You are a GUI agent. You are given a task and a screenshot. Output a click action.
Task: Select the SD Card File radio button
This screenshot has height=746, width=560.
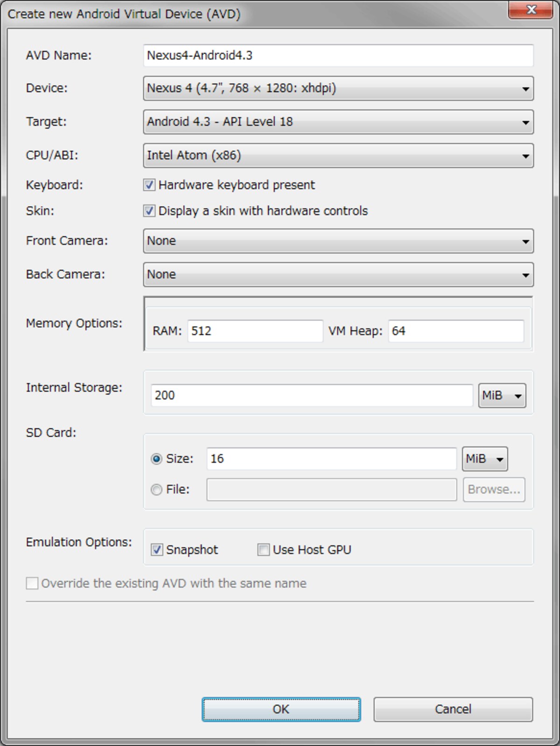[157, 489]
